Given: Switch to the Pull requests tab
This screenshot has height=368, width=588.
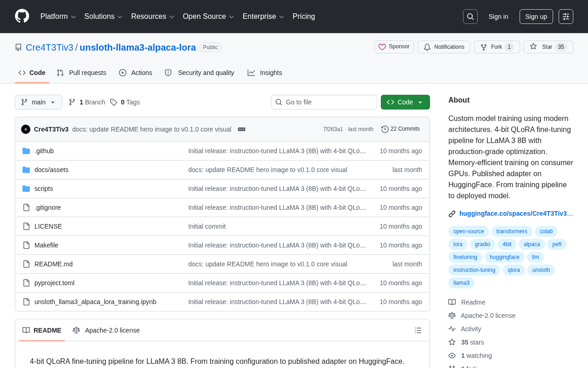Looking at the screenshot, I should [x=82, y=73].
